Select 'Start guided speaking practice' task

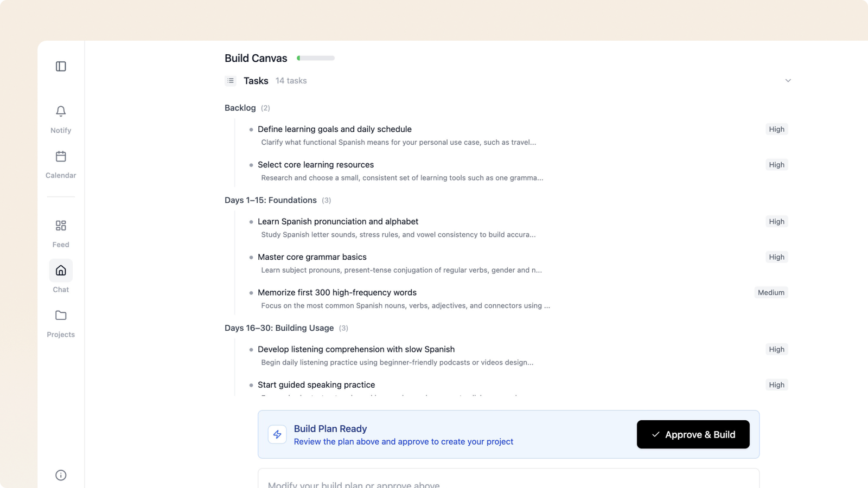click(316, 385)
